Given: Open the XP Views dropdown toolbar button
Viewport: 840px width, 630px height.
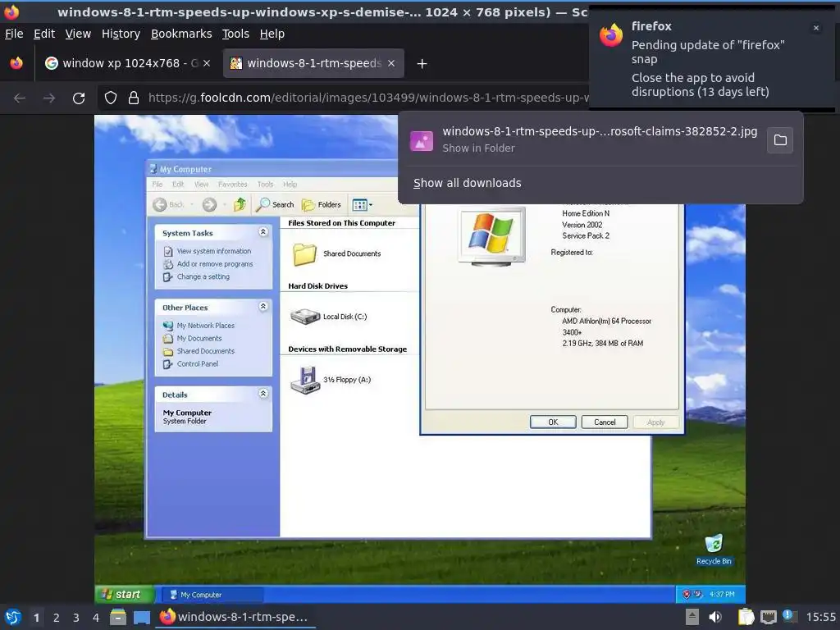Looking at the screenshot, I should 362,204.
